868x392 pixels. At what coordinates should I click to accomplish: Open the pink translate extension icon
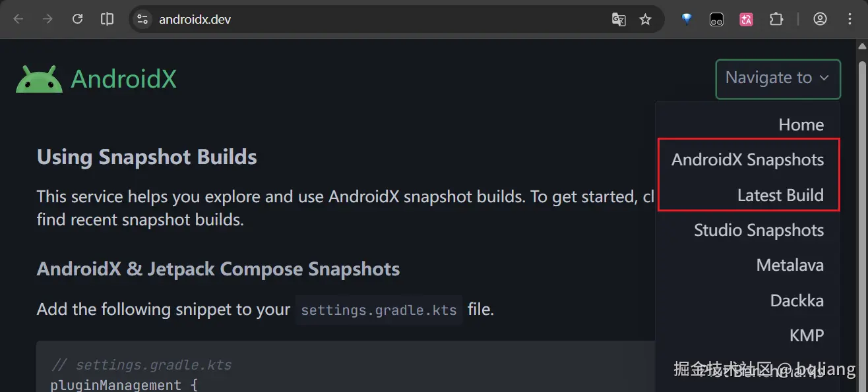click(x=746, y=19)
